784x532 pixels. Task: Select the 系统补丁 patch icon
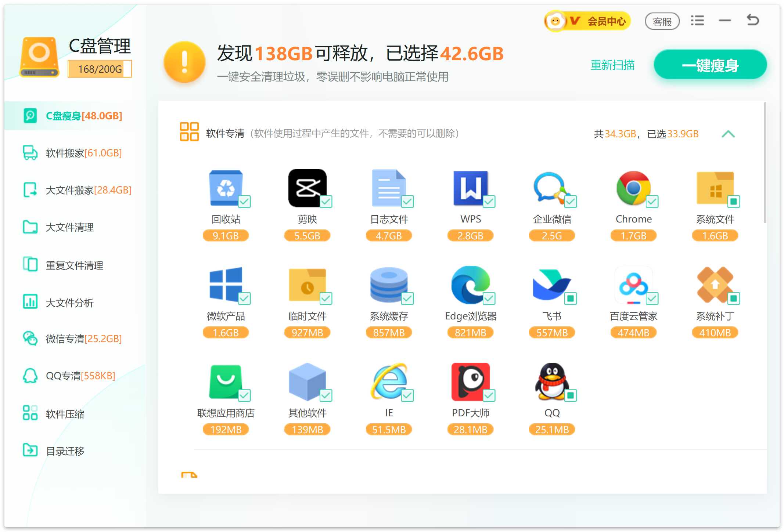click(x=715, y=285)
